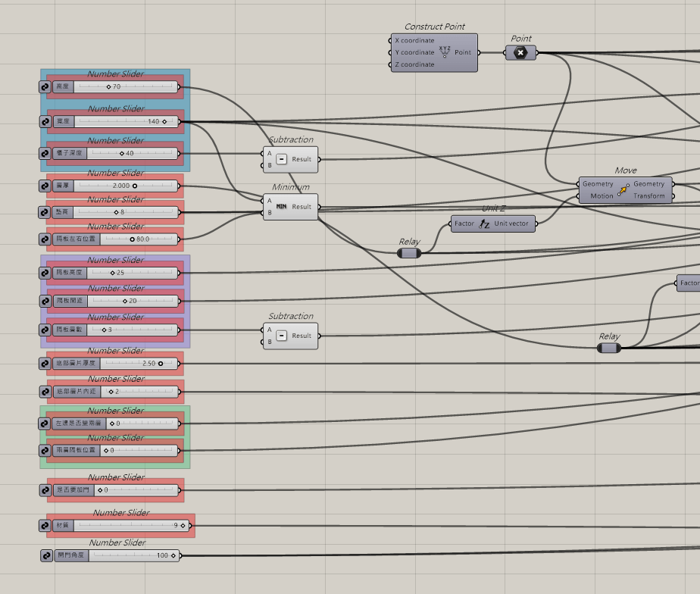
Task: Click the link icon beside 高度 slider
Action: point(45,86)
